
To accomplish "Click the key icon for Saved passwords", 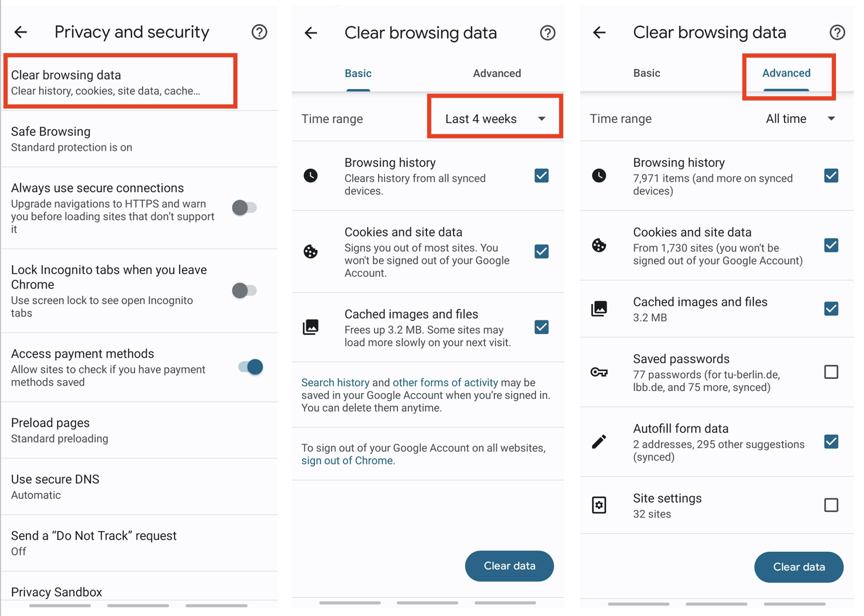I will pyautogui.click(x=599, y=372).
